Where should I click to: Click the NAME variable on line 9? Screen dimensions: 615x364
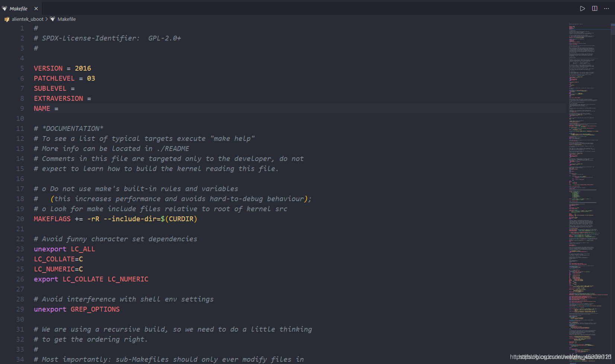click(x=42, y=109)
